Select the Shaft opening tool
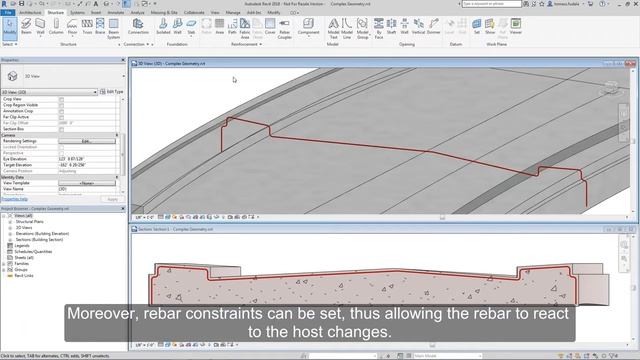 pyautogui.click(x=391, y=27)
